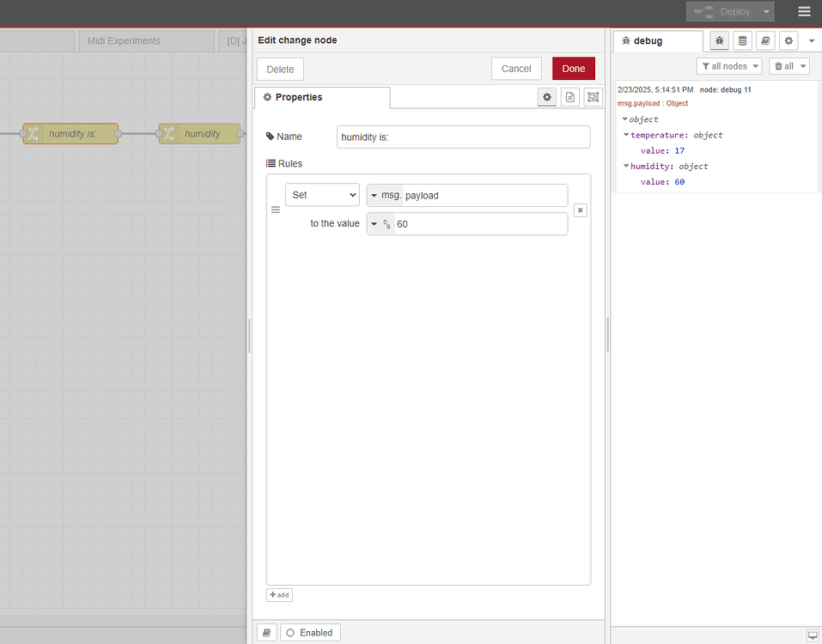The height and width of the screenshot is (644, 822).
Task: Open the sidebar tabs dropdown arrow
Action: click(812, 40)
